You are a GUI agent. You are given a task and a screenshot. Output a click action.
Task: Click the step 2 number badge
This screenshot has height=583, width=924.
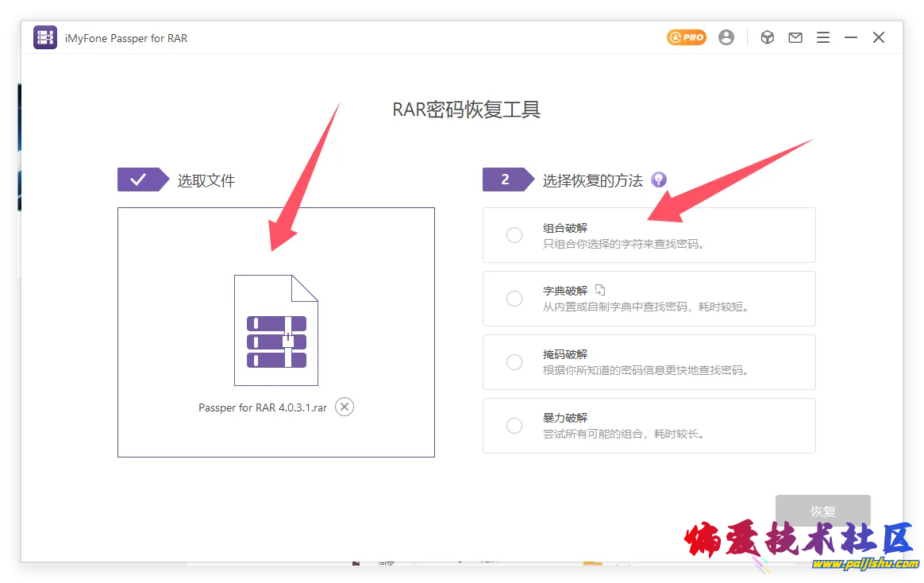[x=506, y=180]
